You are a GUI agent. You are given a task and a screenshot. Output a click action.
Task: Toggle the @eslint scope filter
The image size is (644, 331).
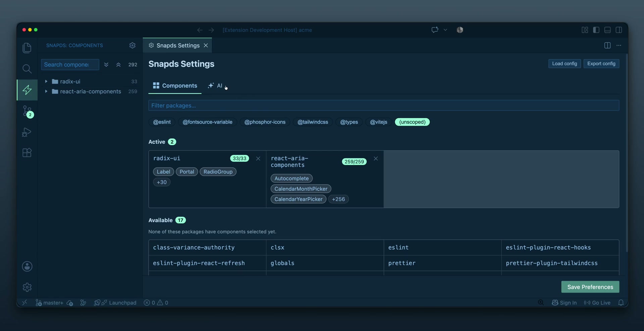[x=162, y=122]
